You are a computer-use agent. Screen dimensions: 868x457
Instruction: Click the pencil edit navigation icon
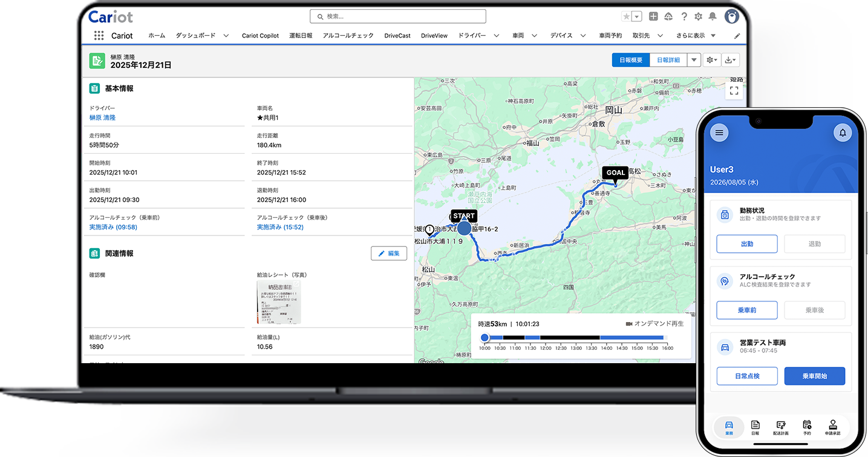click(737, 36)
